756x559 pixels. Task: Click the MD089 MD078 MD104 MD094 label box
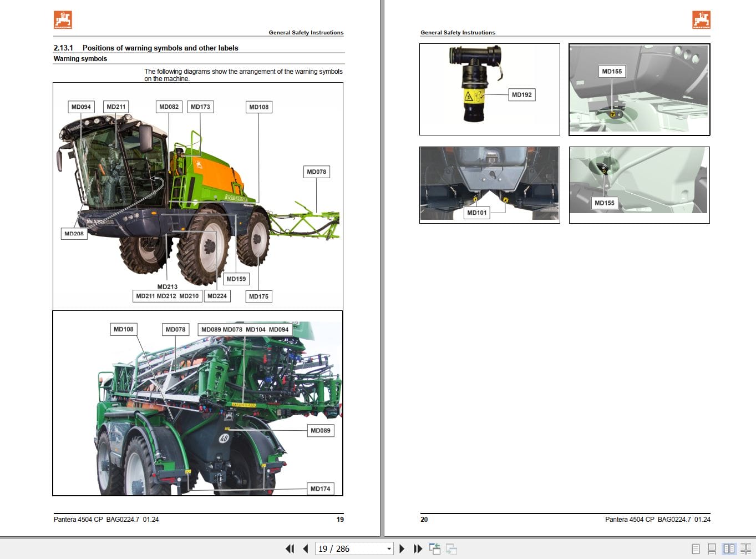[245, 329]
